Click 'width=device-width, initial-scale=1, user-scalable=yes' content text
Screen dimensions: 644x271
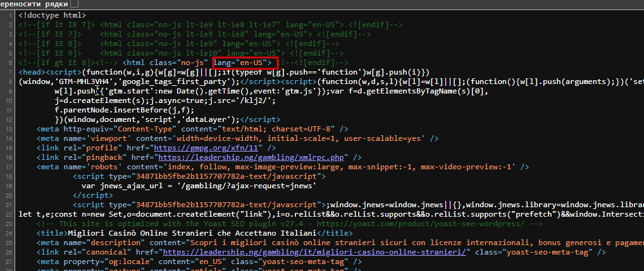(x=297, y=138)
